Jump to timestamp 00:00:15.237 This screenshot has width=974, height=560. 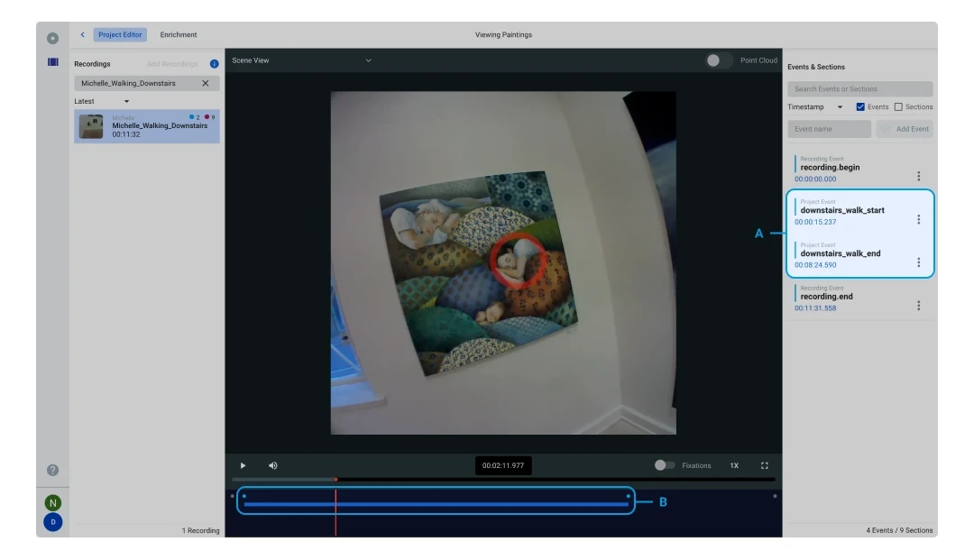815,222
